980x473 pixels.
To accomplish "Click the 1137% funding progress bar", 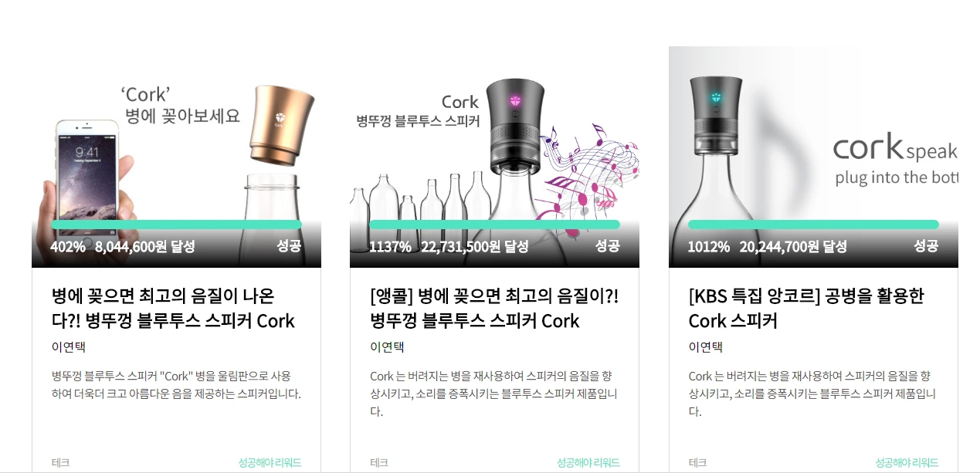I will (x=494, y=225).
